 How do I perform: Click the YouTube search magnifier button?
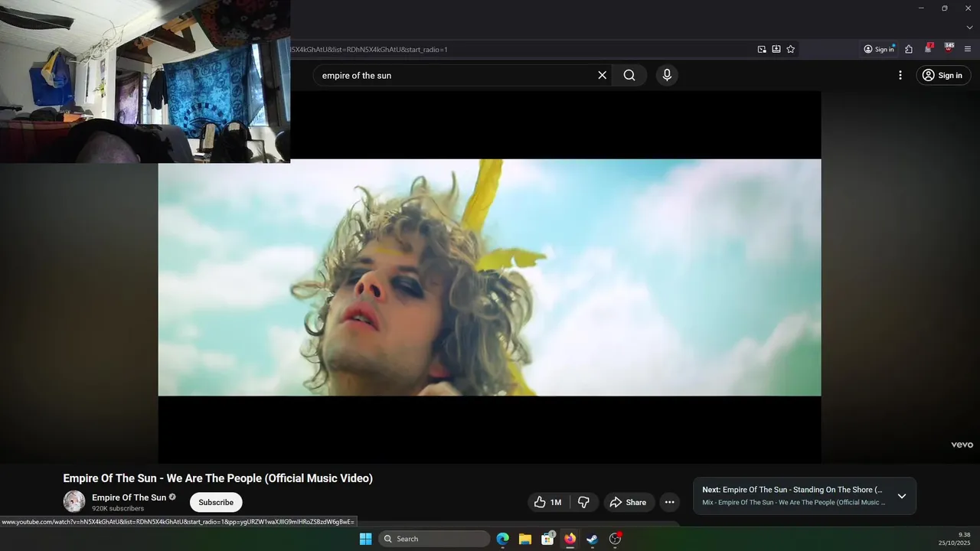[629, 75]
